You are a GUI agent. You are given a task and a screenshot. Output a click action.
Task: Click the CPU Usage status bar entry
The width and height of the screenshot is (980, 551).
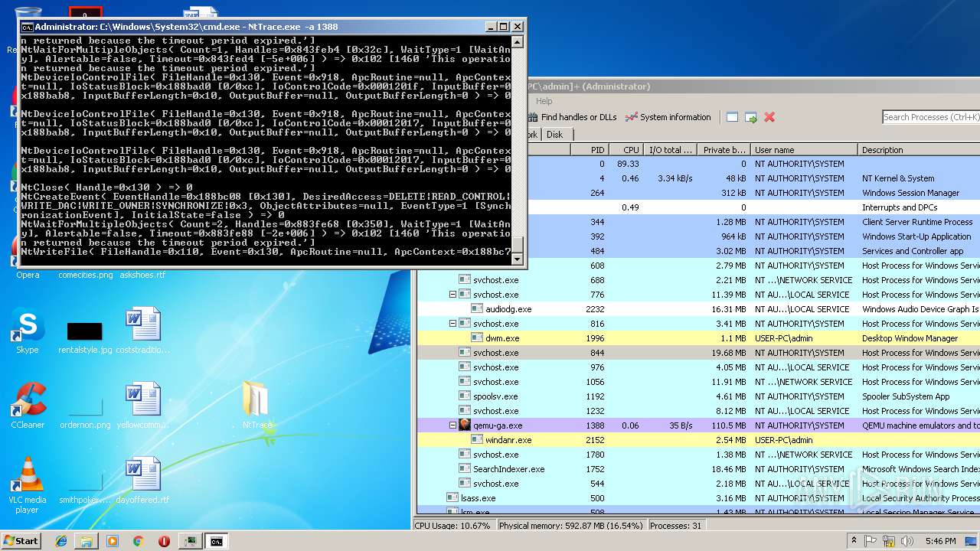tap(454, 526)
